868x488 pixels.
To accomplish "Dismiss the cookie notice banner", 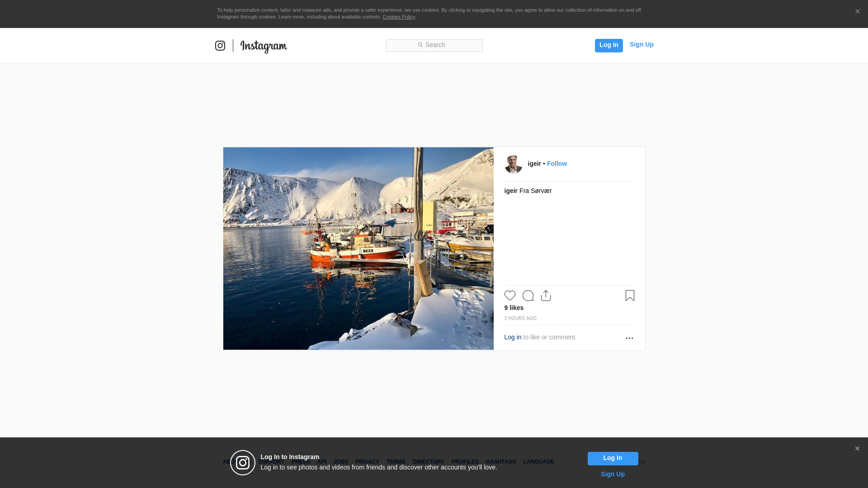I will pos(857,11).
